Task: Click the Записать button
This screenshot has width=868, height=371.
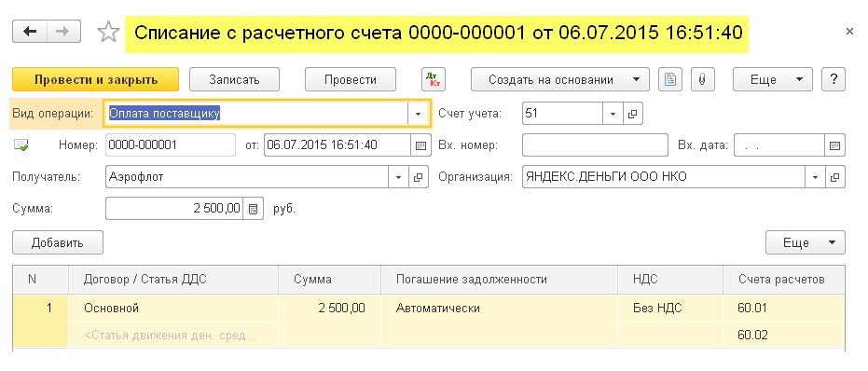Action: pos(234,79)
